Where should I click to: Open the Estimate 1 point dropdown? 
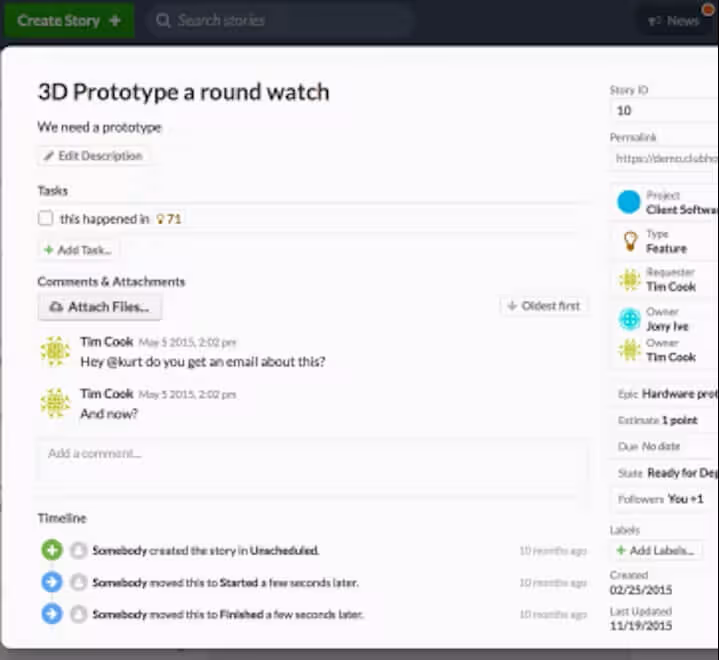[665, 420]
